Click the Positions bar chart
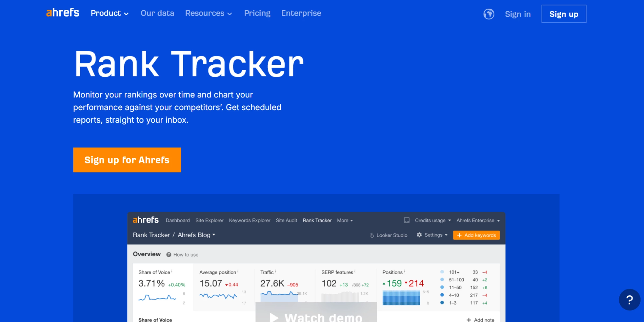 point(401,297)
